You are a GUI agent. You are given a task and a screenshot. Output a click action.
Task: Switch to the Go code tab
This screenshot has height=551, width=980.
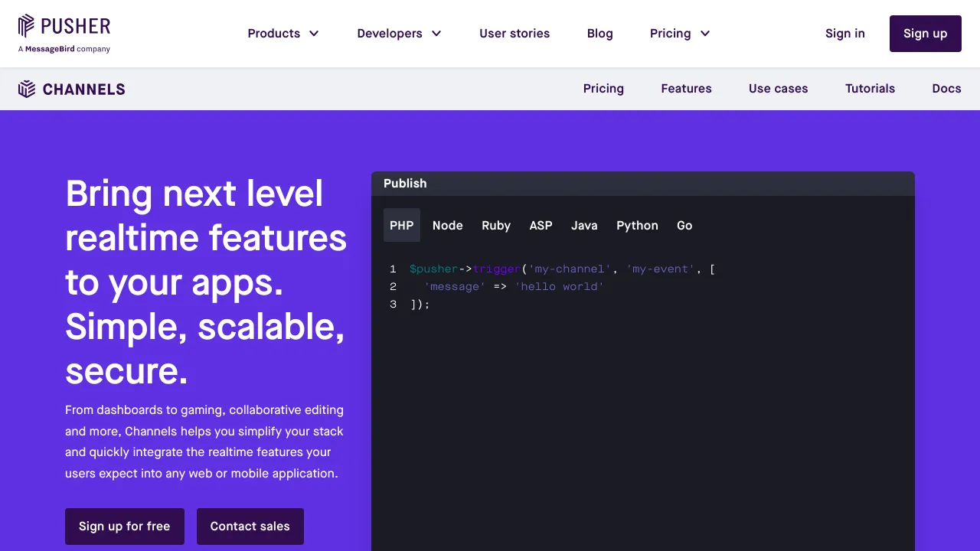click(x=684, y=225)
